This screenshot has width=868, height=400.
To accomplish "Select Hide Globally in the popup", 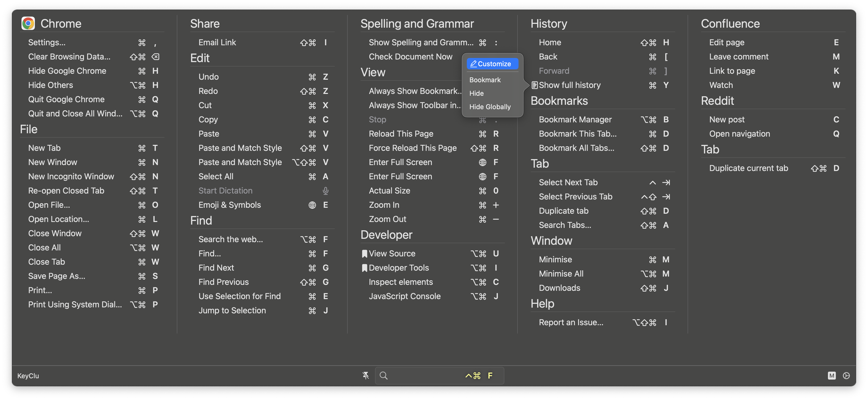I will tap(490, 107).
